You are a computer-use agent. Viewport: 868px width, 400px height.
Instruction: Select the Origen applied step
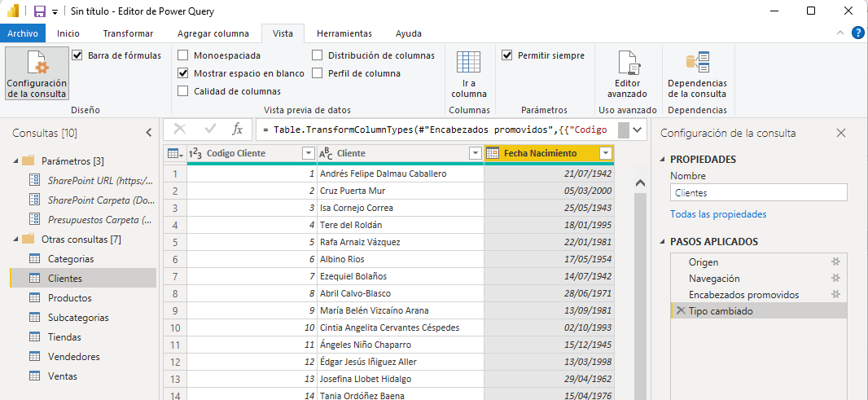point(704,262)
